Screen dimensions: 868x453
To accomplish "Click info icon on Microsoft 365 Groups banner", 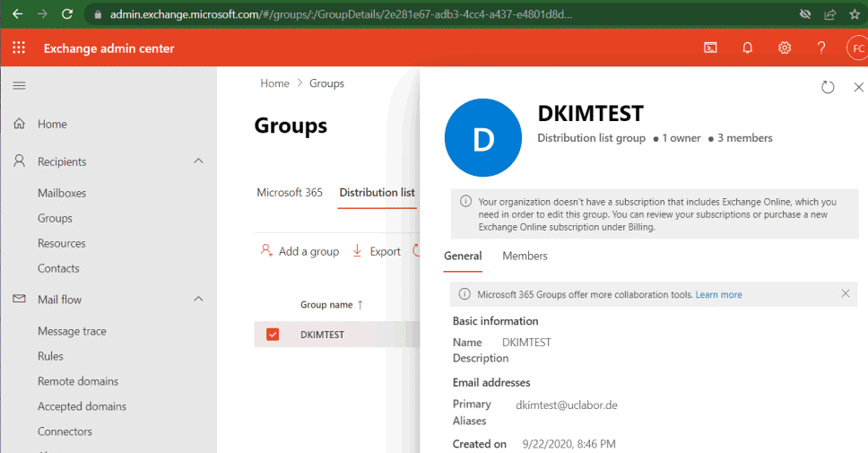I will point(464,294).
